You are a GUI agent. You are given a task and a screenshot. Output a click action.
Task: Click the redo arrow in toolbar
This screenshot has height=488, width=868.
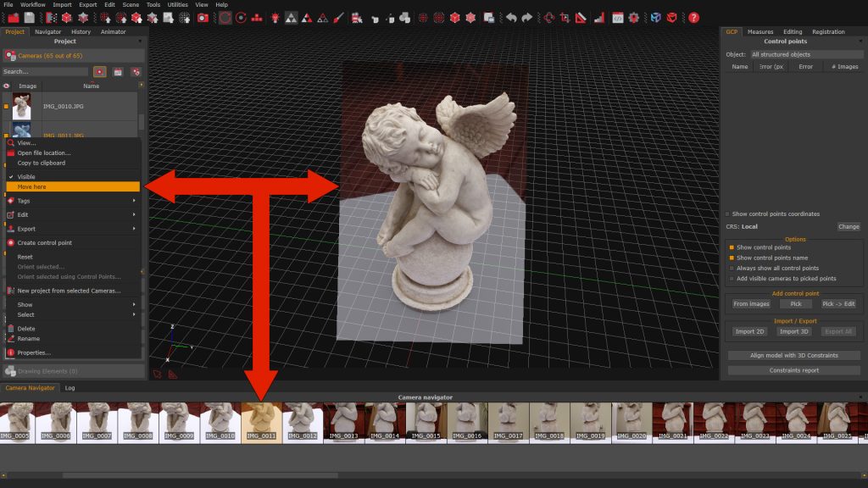click(x=527, y=18)
